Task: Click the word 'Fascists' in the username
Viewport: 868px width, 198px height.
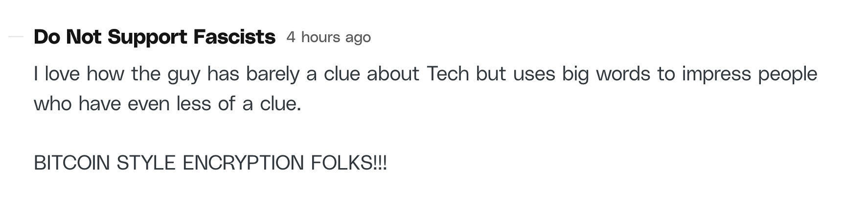Action: tap(234, 37)
